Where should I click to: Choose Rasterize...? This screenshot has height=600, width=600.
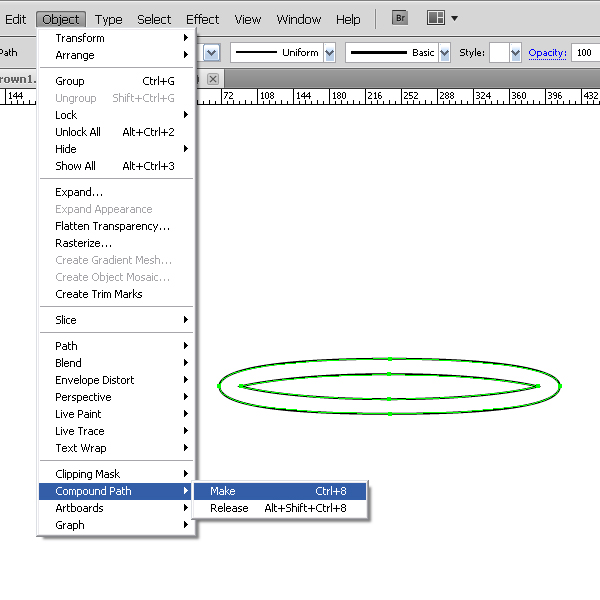116,243
